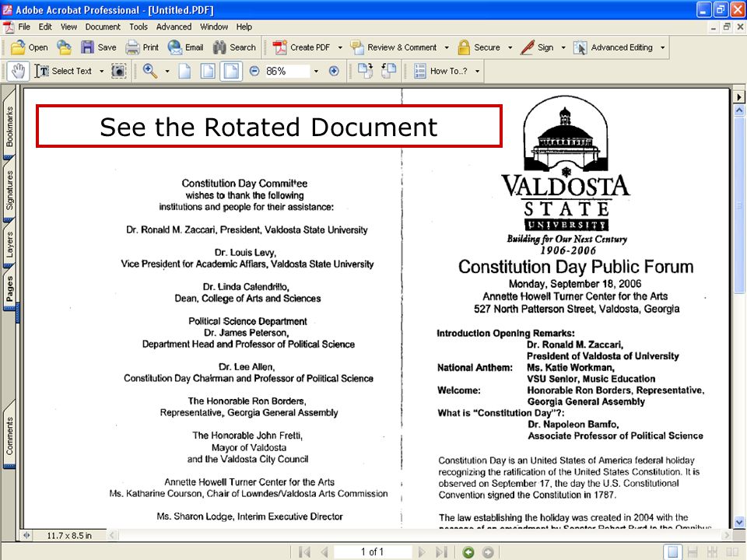Open the How To..? help button
This screenshot has width=747, height=560.
click(440, 71)
